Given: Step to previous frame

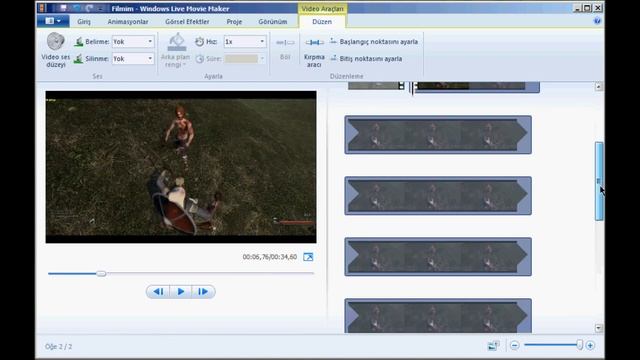Looking at the screenshot, I should coord(158,291).
